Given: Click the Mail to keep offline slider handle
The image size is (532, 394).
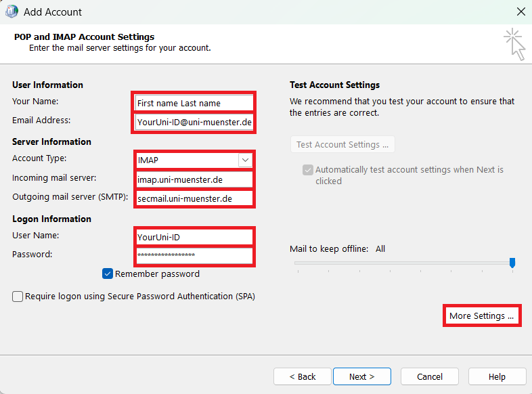Looking at the screenshot, I should (x=512, y=263).
